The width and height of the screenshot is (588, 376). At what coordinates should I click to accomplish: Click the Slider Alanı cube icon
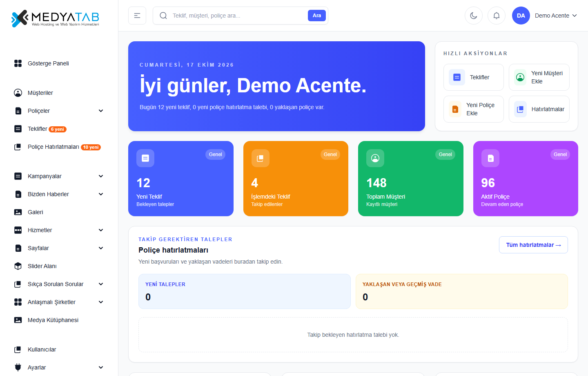point(18,266)
